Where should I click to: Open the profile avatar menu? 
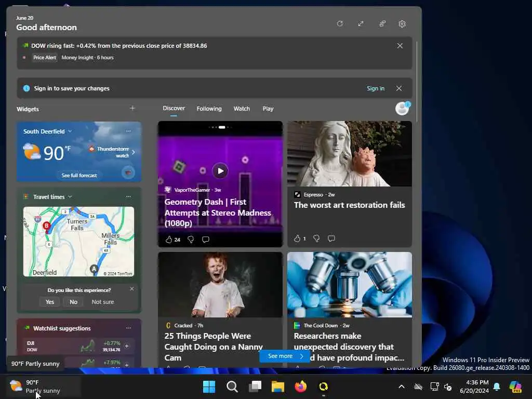tap(403, 109)
